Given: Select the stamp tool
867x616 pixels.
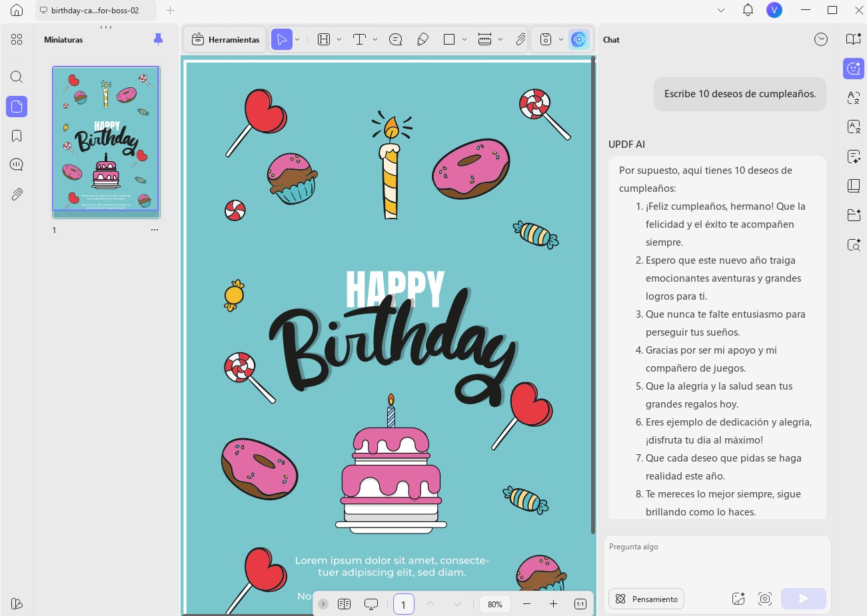Looking at the screenshot, I should tap(546, 40).
